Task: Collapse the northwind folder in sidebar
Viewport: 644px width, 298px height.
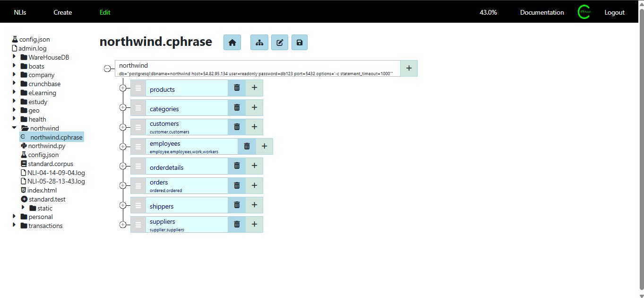Action: pyautogui.click(x=14, y=128)
